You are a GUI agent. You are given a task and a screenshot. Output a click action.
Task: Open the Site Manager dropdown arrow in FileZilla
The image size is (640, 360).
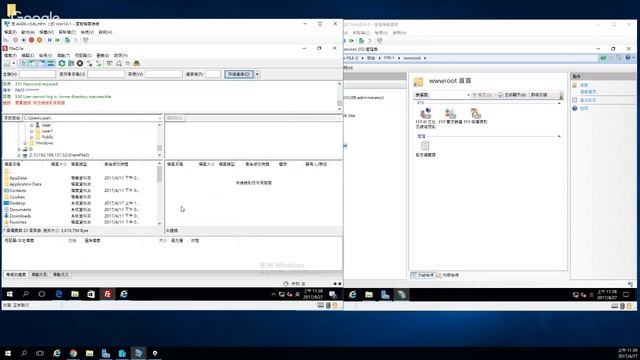[14, 64]
